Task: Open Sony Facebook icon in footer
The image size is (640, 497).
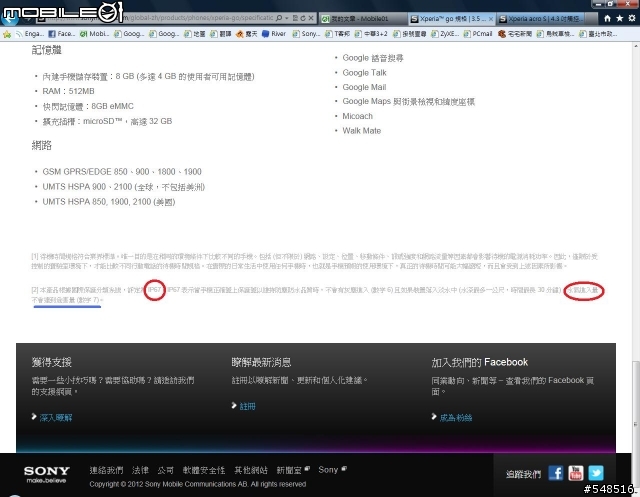Action: point(556,473)
